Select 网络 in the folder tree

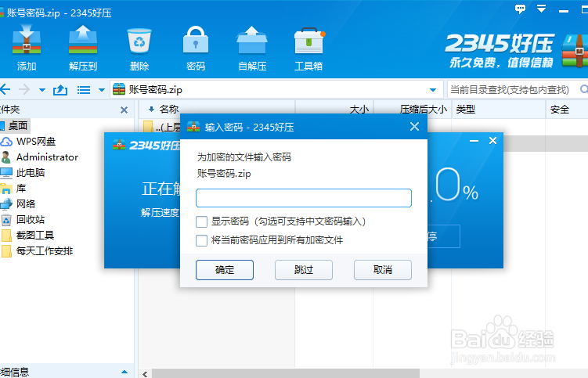click(x=26, y=203)
